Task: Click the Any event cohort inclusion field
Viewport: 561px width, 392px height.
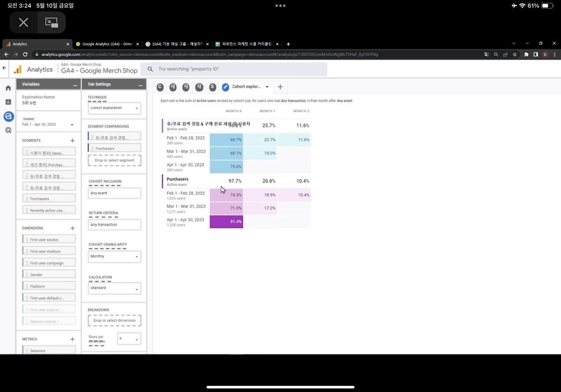Action: pos(114,193)
